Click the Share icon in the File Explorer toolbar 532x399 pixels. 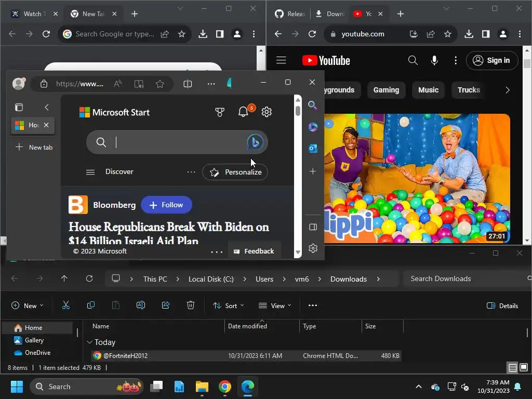pos(166,305)
